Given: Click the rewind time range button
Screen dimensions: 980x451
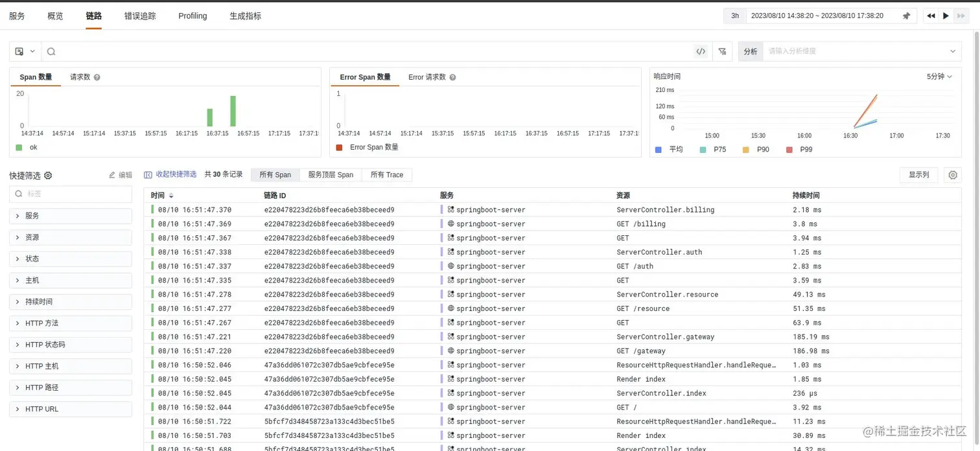Looking at the screenshot, I should 931,16.
